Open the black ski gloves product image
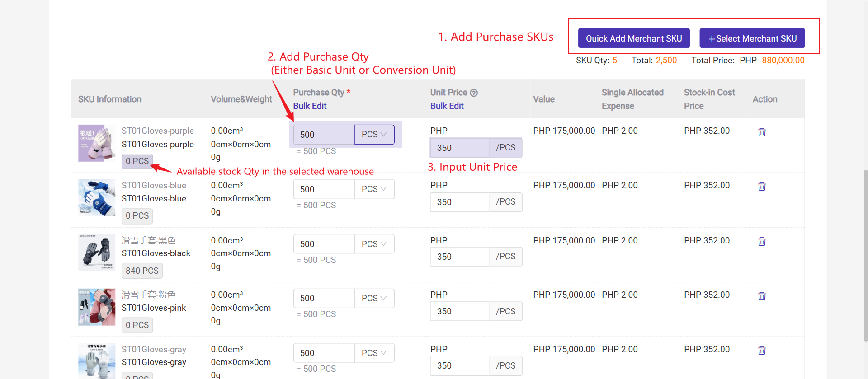 (x=97, y=253)
